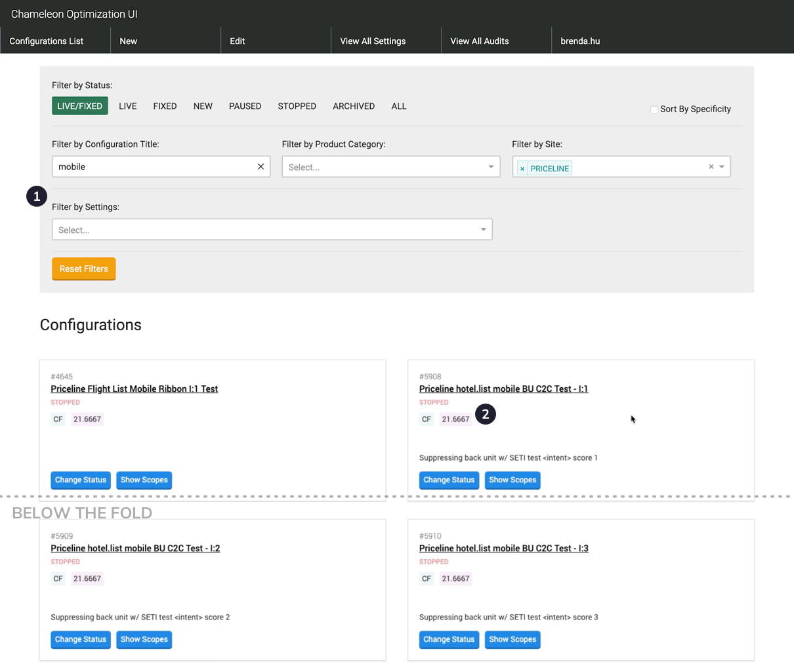Change Status of configuration #5908
794x672 pixels.
449,480
